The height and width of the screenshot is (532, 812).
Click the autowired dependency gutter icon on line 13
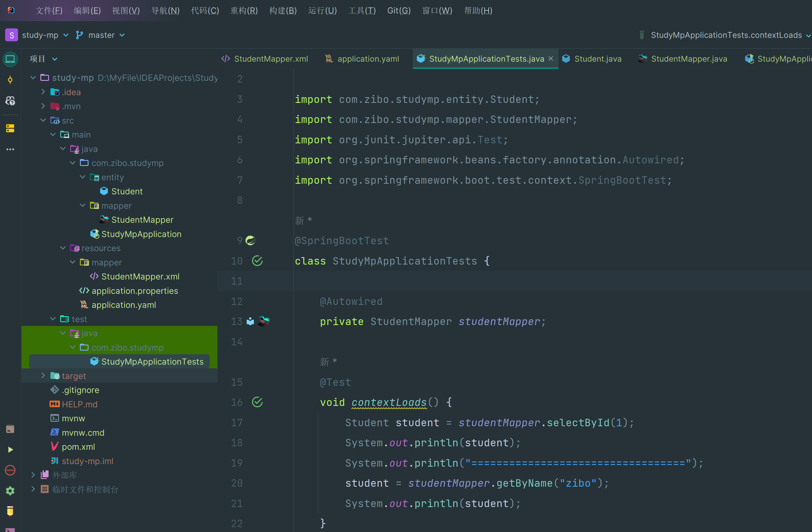(x=250, y=321)
